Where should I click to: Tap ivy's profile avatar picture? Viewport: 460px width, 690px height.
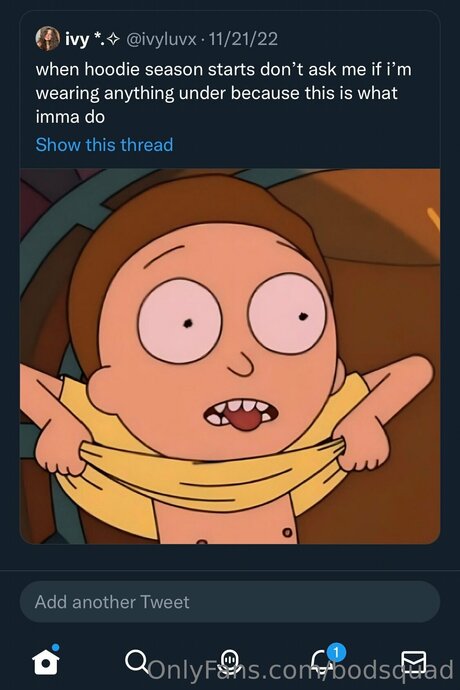pyautogui.click(x=48, y=39)
